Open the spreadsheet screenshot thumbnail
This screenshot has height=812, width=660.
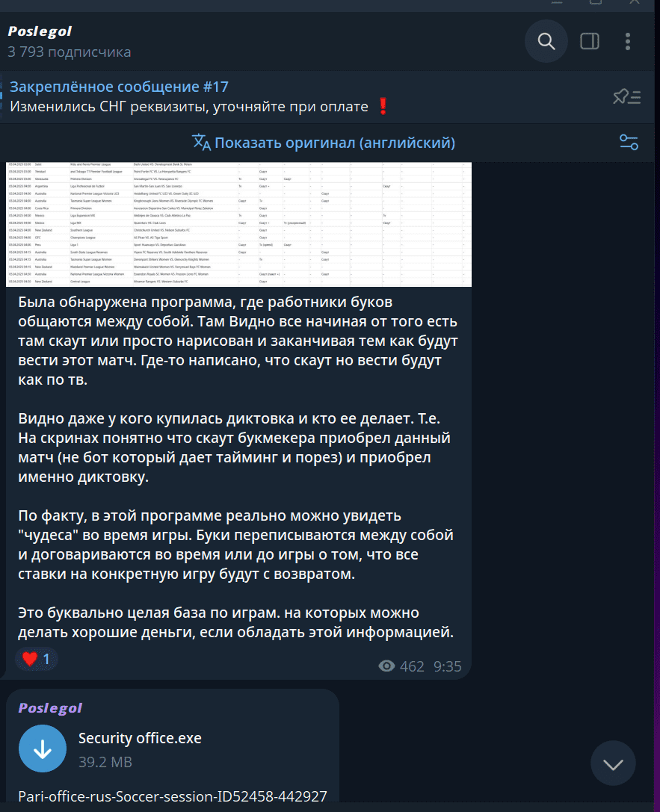239,224
